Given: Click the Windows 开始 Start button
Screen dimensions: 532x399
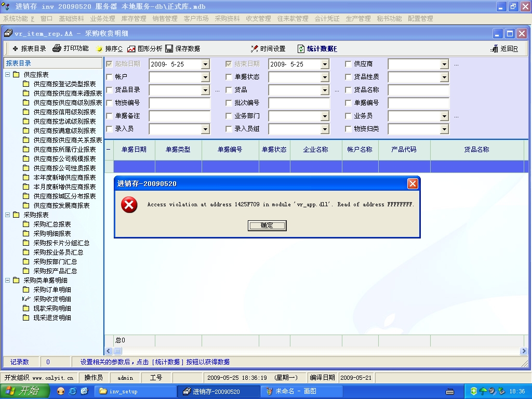Looking at the screenshot, I should [24, 391].
